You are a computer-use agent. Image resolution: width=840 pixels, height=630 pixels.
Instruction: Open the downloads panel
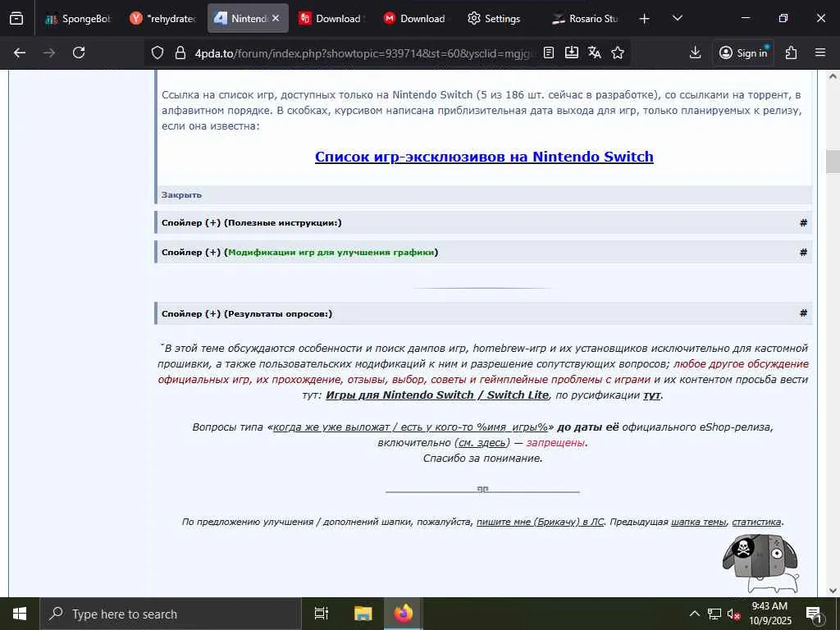695,52
